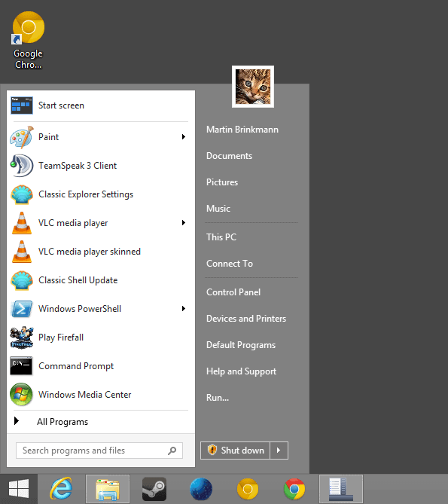
Task: Open Control Panel from right pane
Action: pyautogui.click(x=233, y=292)
